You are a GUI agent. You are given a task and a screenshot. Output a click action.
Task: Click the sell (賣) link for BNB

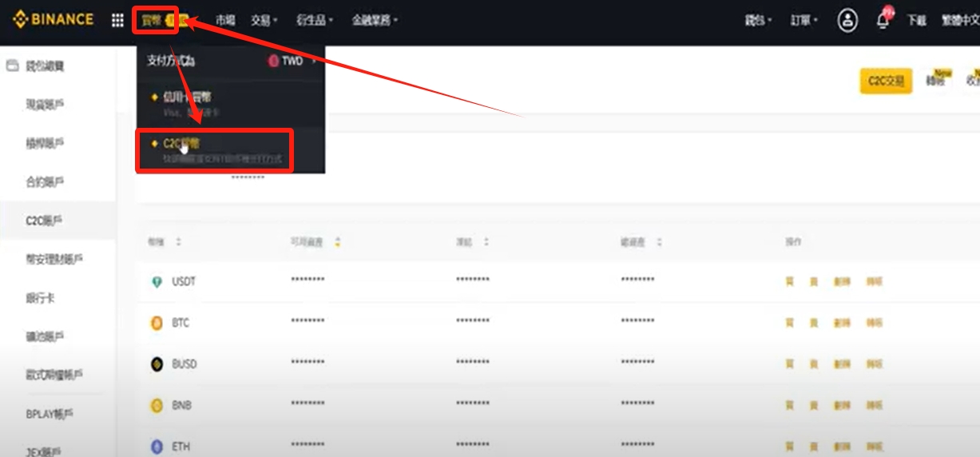tap(814, 406)
